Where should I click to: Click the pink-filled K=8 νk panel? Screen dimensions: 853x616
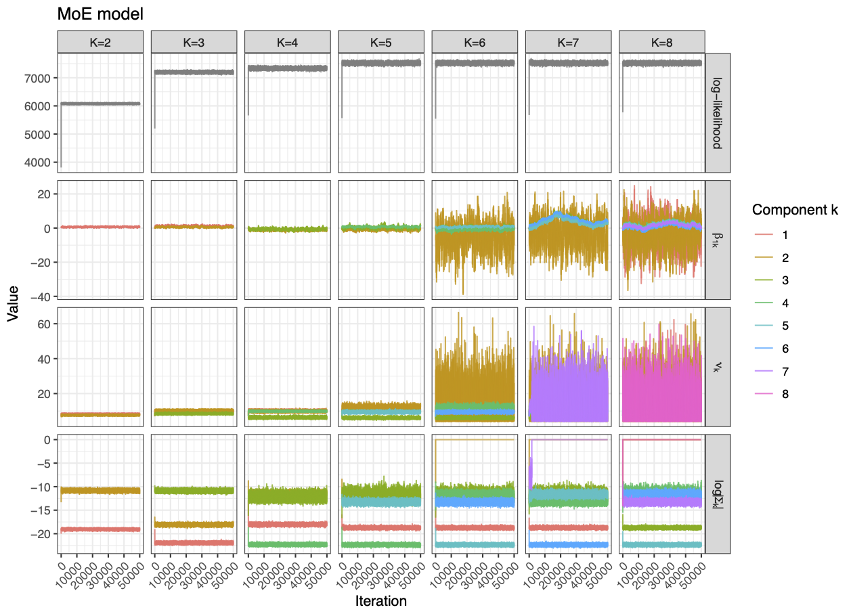pos(661,368)
